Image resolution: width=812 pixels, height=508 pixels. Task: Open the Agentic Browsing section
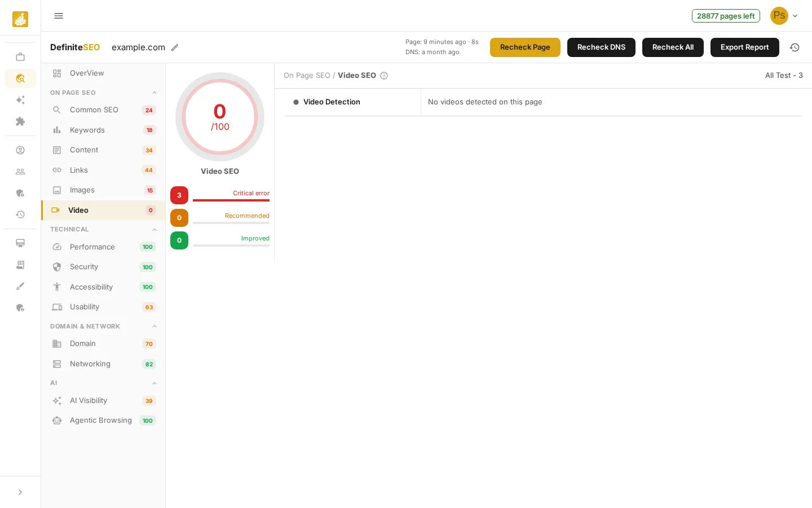(103, 421)
